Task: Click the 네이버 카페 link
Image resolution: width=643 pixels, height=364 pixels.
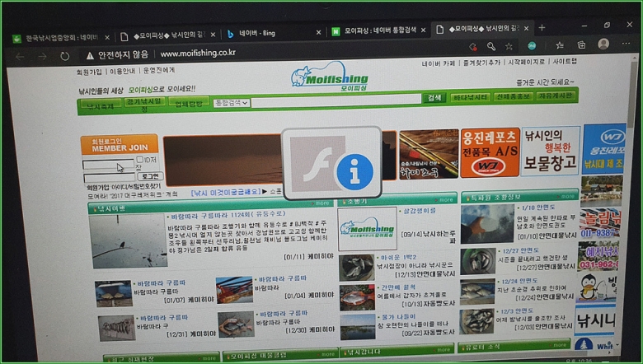Action: [x=439, y=63]
